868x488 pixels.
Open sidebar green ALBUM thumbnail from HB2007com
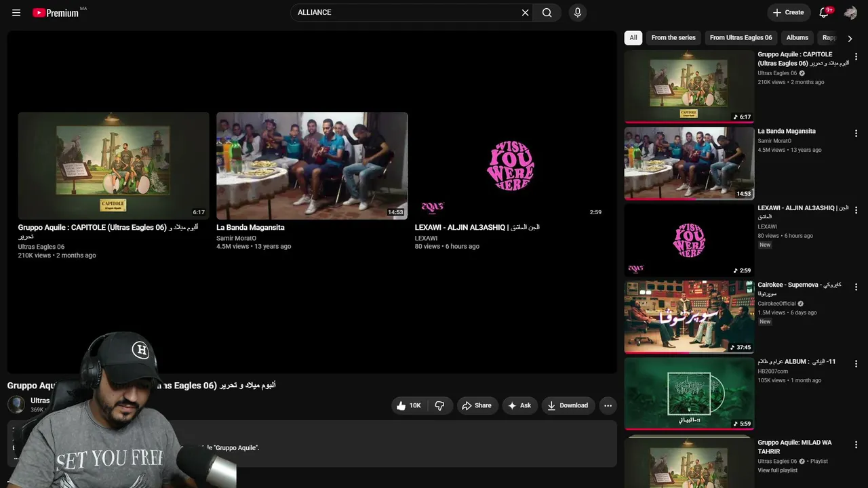[x=689, y=394]
